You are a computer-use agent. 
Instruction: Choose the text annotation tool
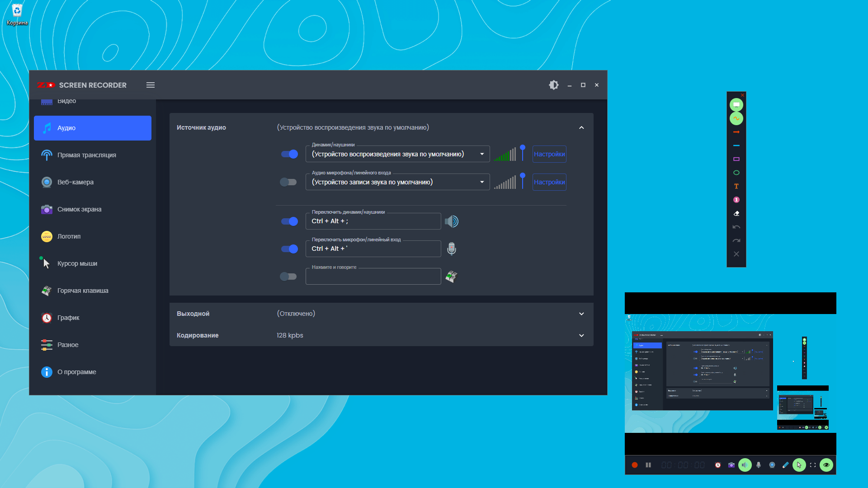pyautogui.click(x=736, y=186)
